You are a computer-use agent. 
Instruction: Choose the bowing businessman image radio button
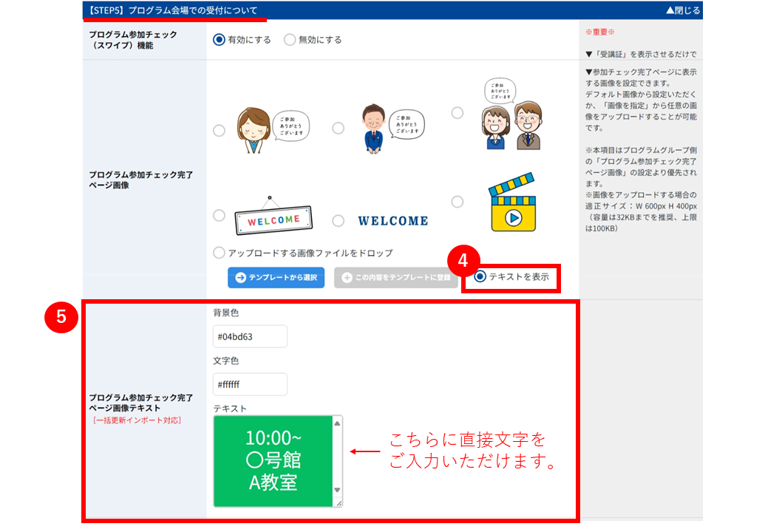point(338,129)
